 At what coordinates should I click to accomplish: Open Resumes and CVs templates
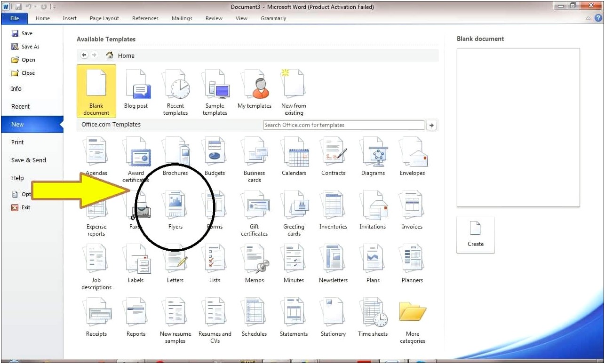point(215,321)
